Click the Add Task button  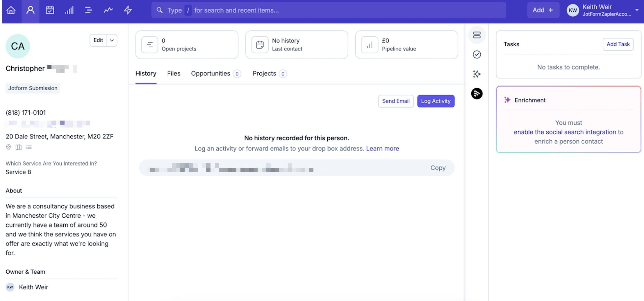618,44
